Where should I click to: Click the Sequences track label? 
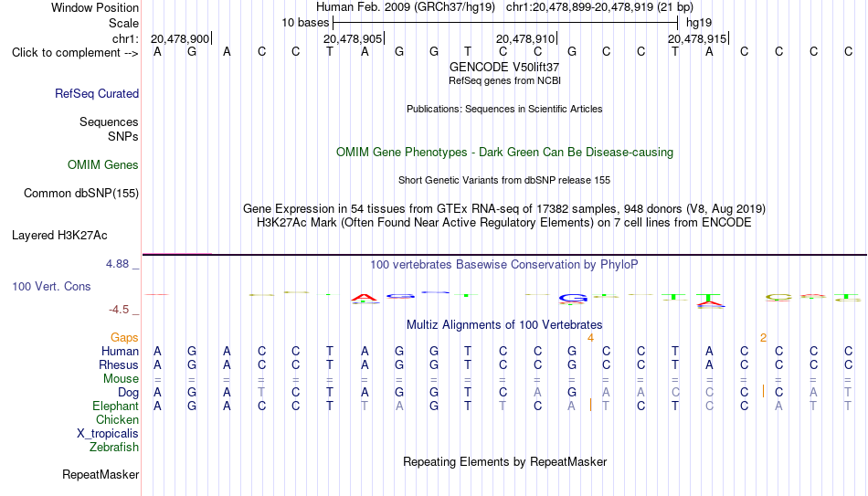[x=109, y=121]
